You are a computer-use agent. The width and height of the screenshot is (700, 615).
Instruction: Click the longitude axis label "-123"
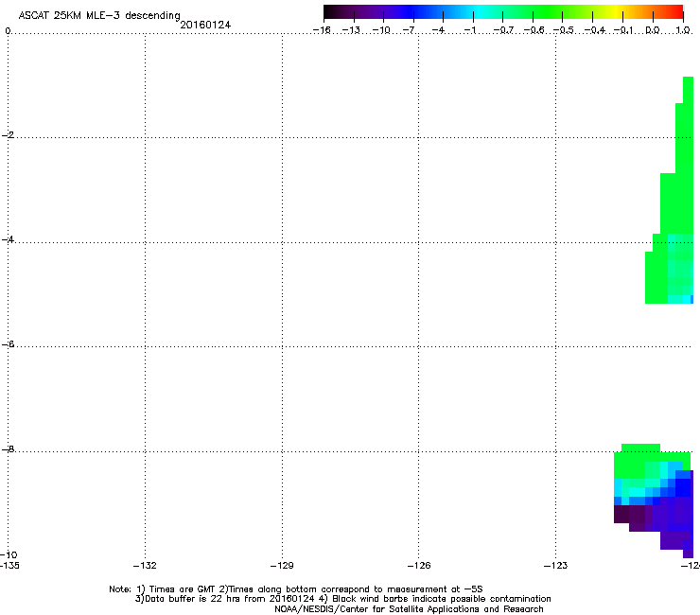556,566
